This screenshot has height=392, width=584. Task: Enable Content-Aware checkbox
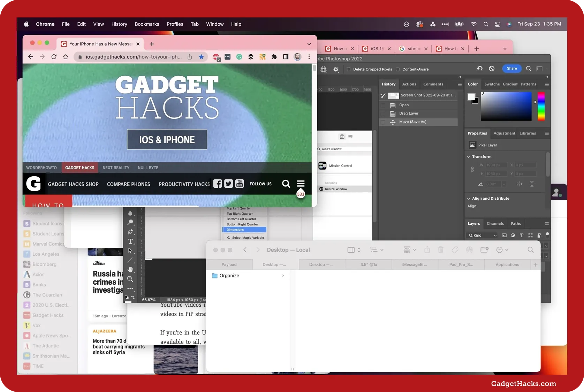[x=397, y=69]
